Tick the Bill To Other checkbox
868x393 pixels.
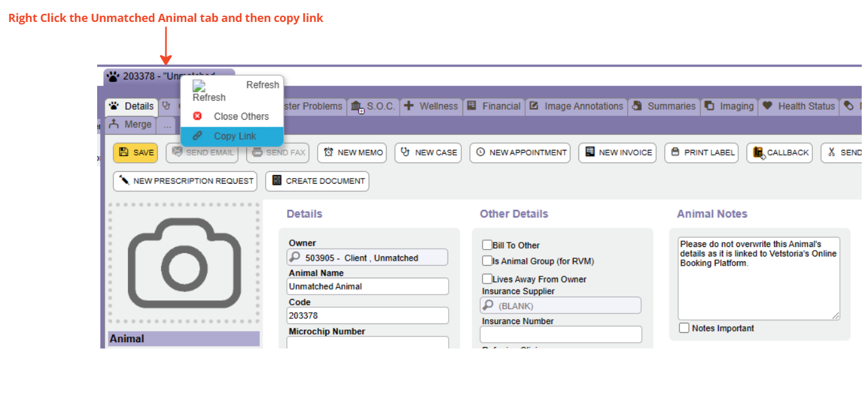coord(487,245)
